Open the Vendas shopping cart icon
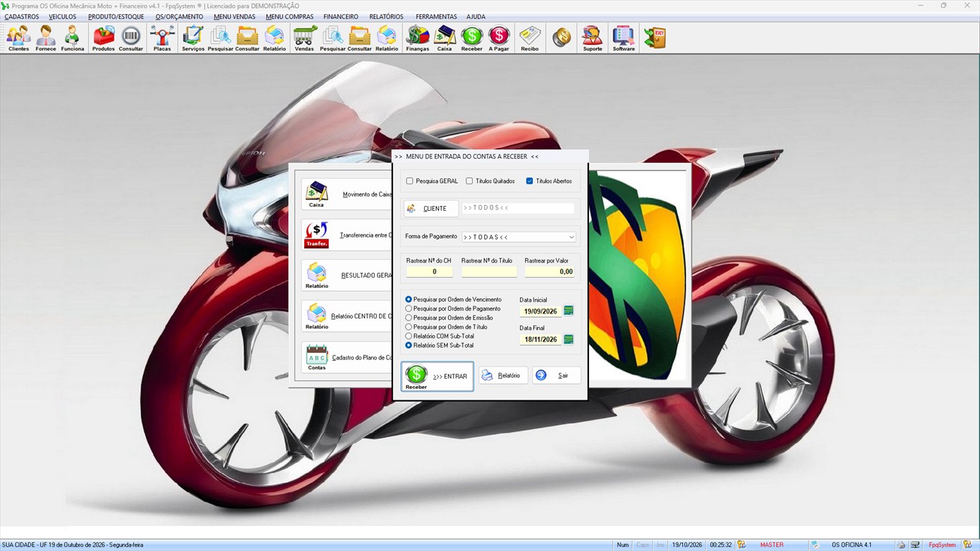This screenshot has width=980, height=551. pyautogui.click(x=304, y=38)
